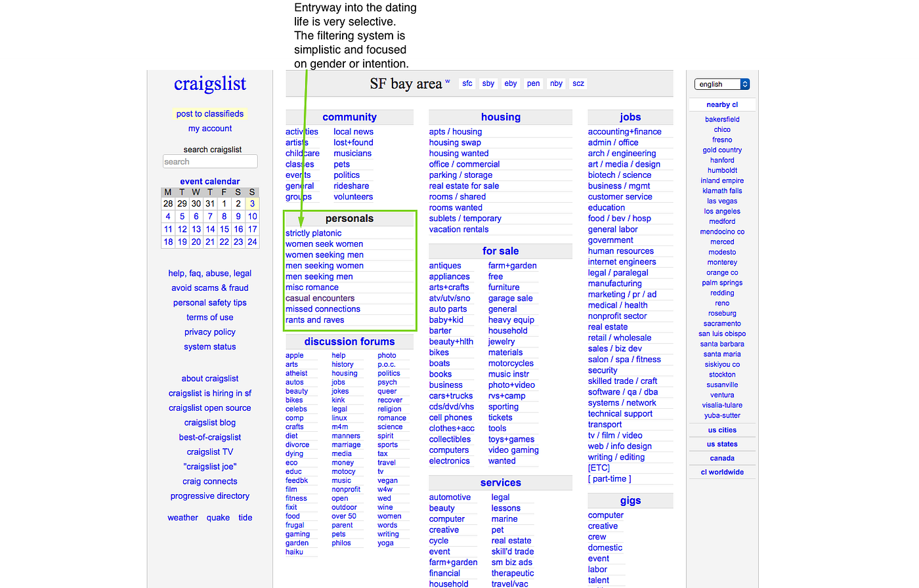919x588 pixels.
Task: Open volunteers in community
Action: tap(353, 197)
